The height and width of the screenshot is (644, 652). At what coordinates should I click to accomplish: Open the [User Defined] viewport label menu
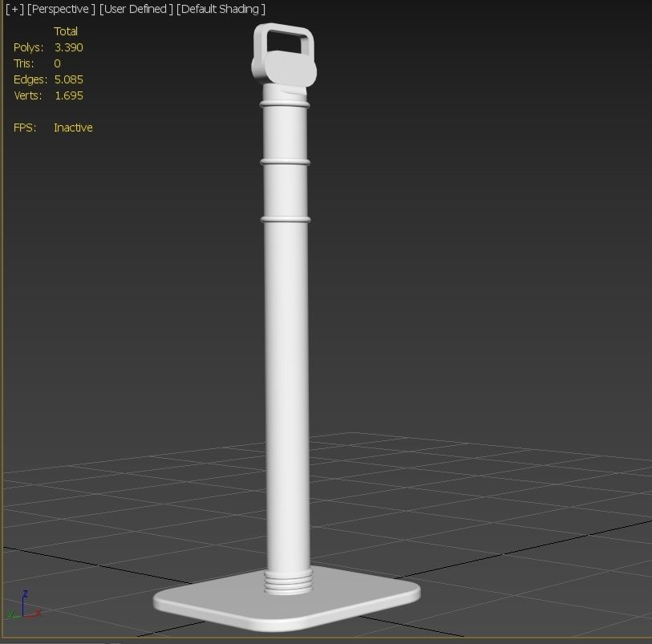pos(136,9)
